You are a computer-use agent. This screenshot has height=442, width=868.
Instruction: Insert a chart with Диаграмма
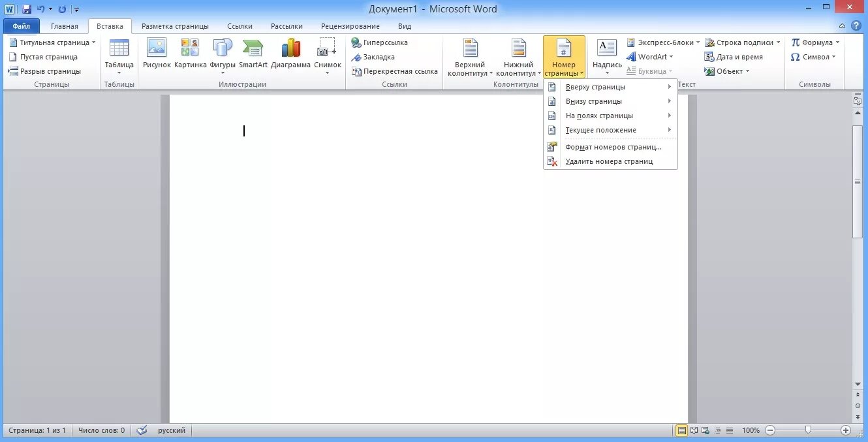click(x=291, y=54)
